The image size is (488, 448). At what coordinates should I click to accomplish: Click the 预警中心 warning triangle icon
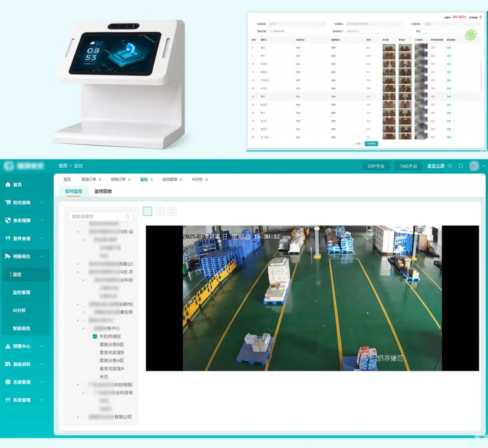(8, 346)
